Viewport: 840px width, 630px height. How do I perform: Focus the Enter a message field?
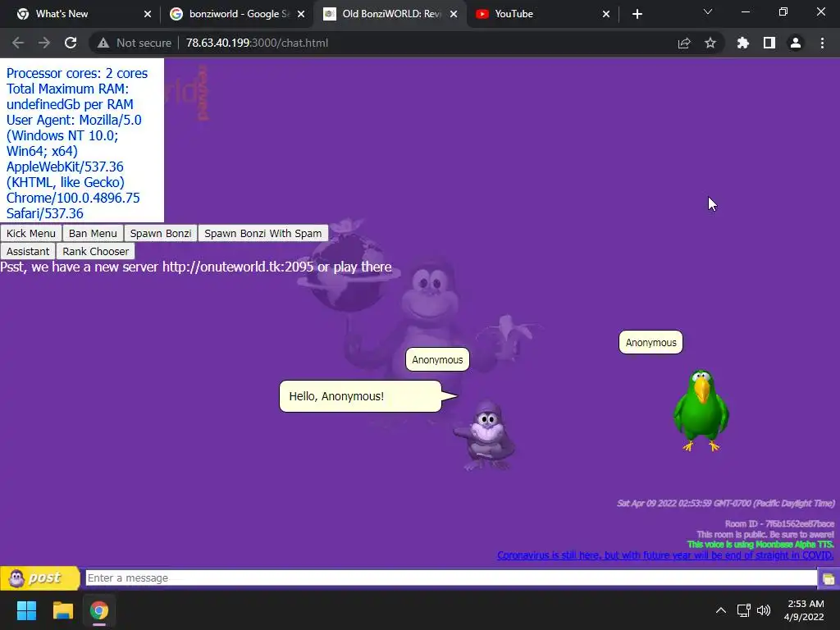click(x=451, y=578)
